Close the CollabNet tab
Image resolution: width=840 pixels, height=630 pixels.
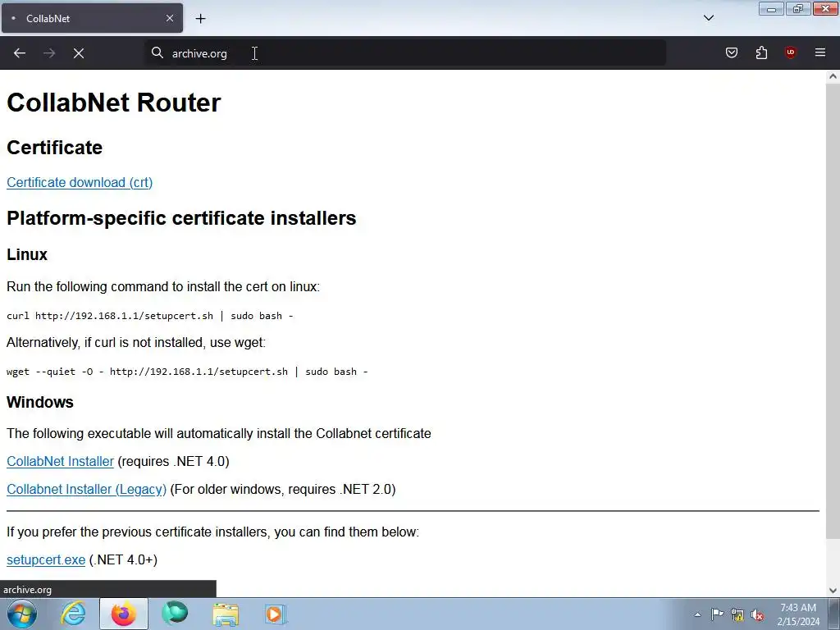[x=170, y=18]
